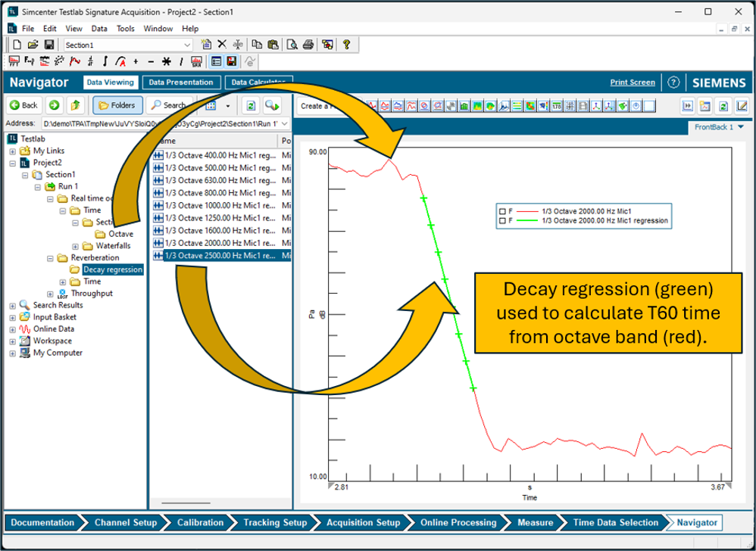Click the Printer icon
The height and width of the screenshot is (551, 756).
point(308,45)
